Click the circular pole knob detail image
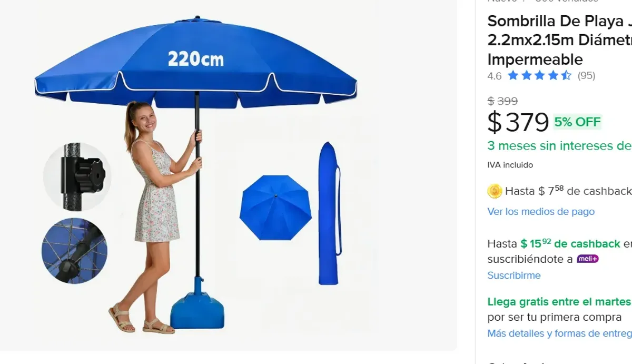The image size is (632, 364). 77,176
